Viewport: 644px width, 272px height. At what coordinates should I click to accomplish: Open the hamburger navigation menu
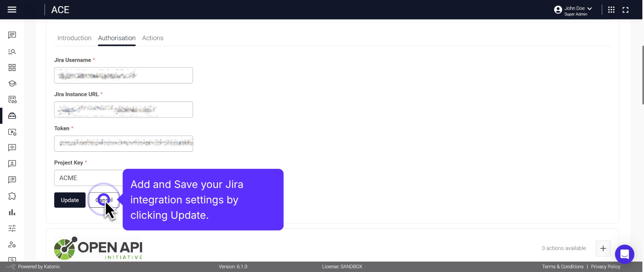[x=12, y=10]
